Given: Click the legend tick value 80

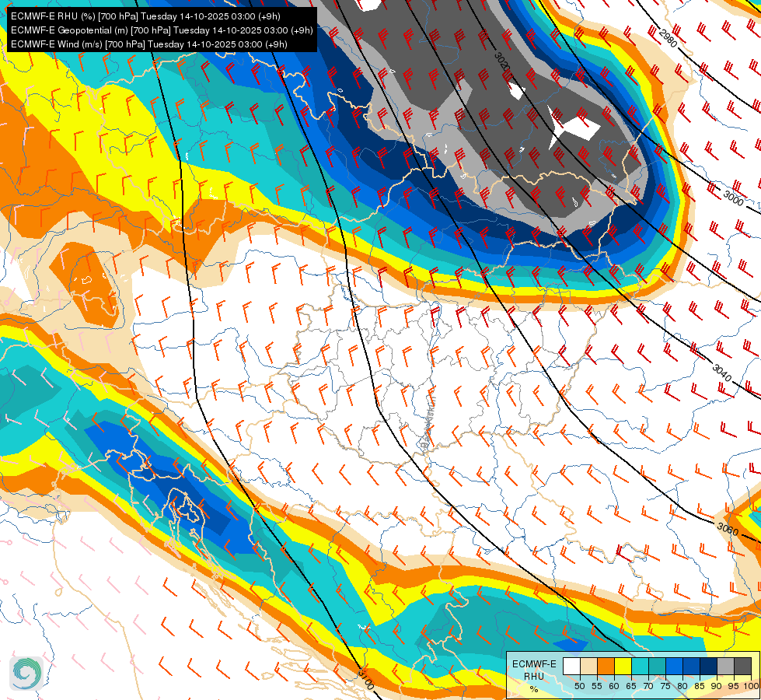Looking at the screenshot, I should pos(682,686).
